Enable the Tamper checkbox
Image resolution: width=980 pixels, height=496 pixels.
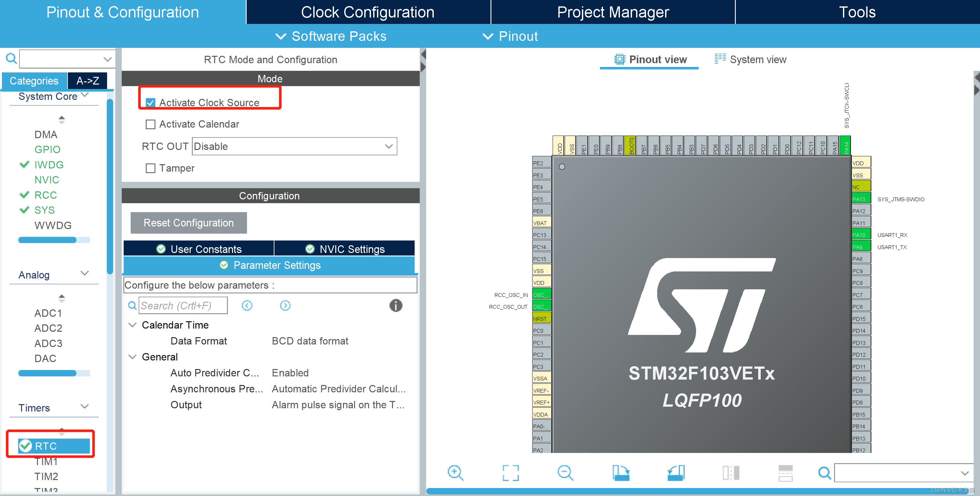150,168
